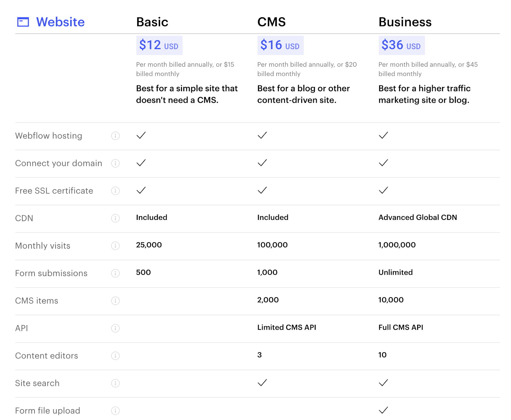The width and height of the screenshot is (511, 420).
Task: Click the Website browser window icon
Action: click(23, 22)
